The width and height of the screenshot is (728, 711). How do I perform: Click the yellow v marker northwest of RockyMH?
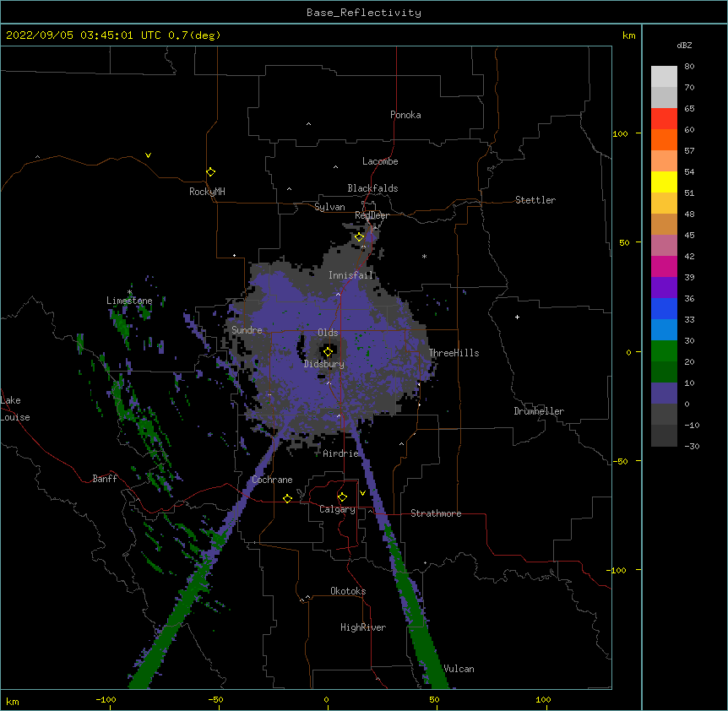point(148,155)
